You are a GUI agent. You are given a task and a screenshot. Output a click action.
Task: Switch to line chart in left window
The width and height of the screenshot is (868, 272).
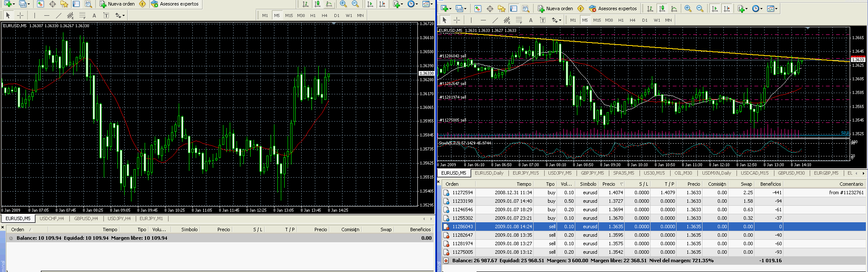[x=329, y=4]
